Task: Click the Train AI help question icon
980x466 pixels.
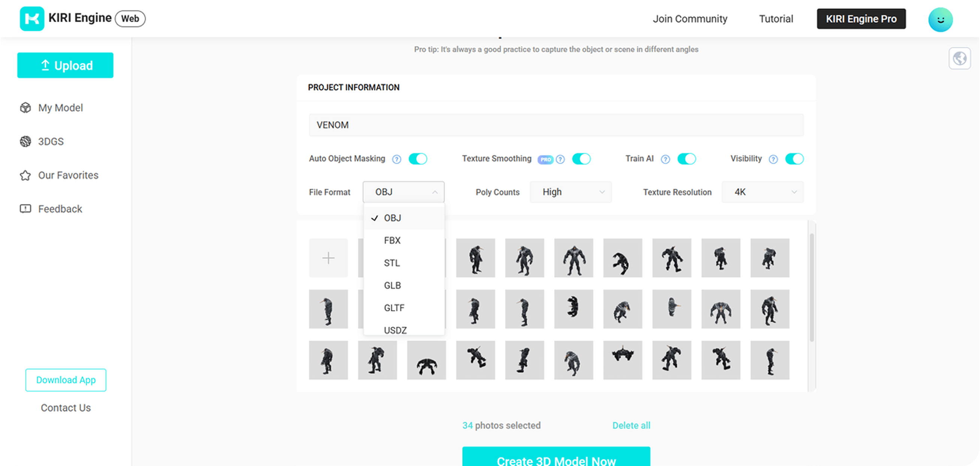Action: (x=665, y=159)
